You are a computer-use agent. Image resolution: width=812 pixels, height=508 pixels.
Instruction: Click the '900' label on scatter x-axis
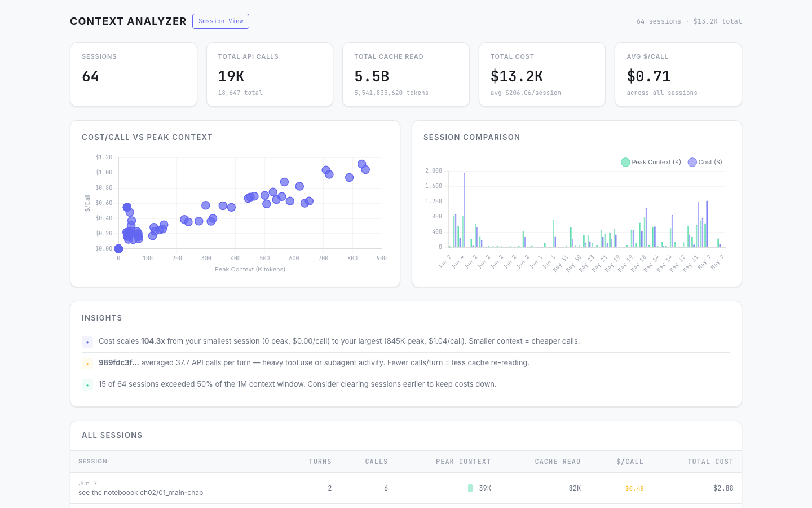pos(382,258)
